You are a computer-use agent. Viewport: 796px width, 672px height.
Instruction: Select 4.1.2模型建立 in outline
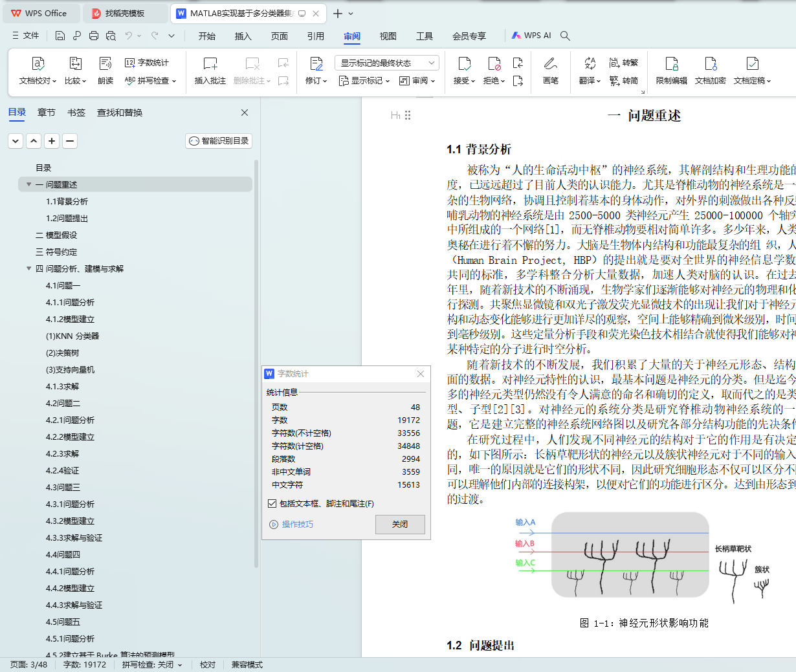tap(70, 319)
